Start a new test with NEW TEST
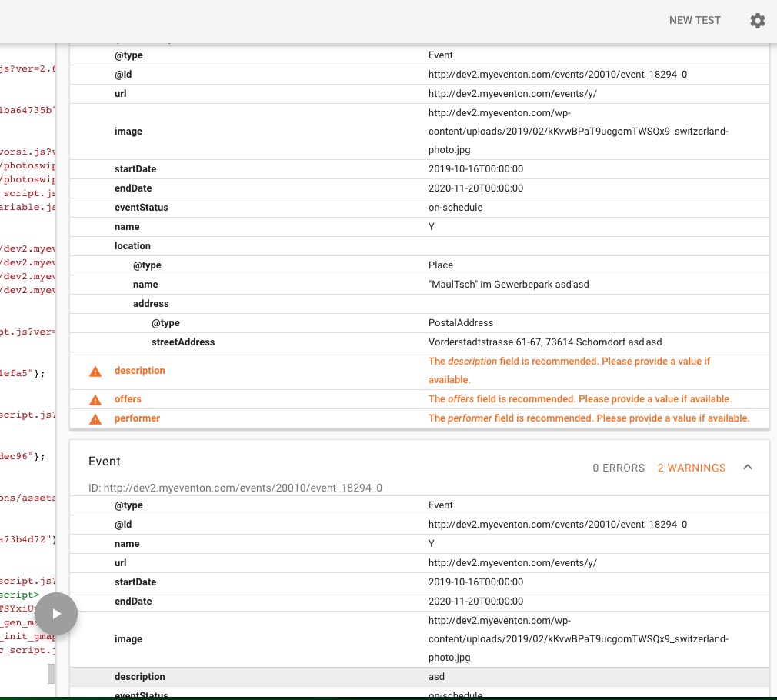777x700 pixels. point(694,21)
